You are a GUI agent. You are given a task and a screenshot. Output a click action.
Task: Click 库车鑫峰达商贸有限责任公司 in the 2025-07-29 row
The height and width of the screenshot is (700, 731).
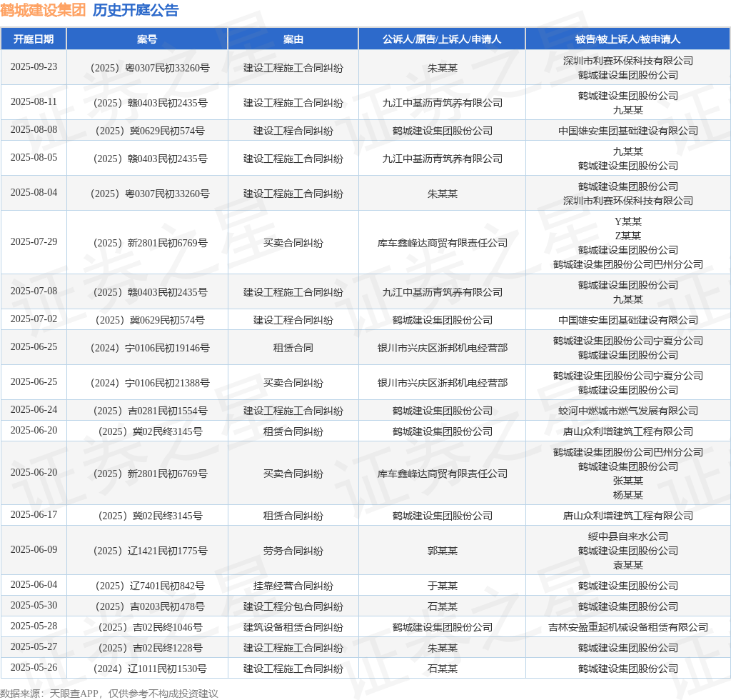coord(443,243)
